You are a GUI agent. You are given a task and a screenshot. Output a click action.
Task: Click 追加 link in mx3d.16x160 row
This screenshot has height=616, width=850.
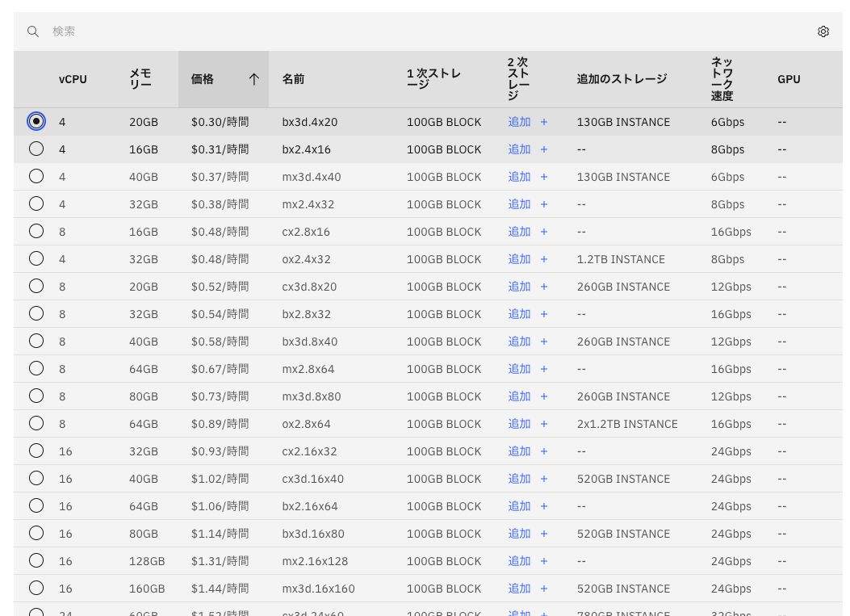[x=519, y=589]
